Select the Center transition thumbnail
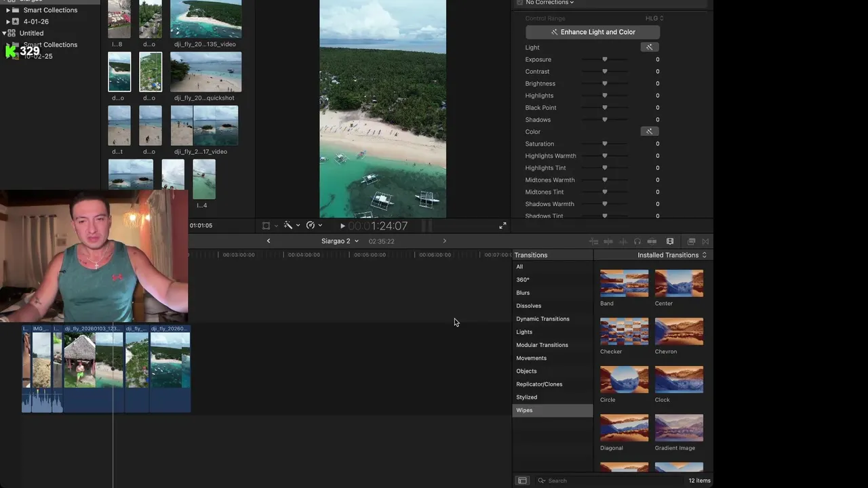 point(679,283)
